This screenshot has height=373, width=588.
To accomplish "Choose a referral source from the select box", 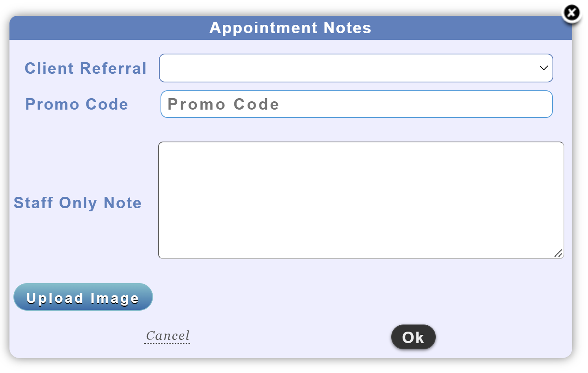I will coord(356,68).
